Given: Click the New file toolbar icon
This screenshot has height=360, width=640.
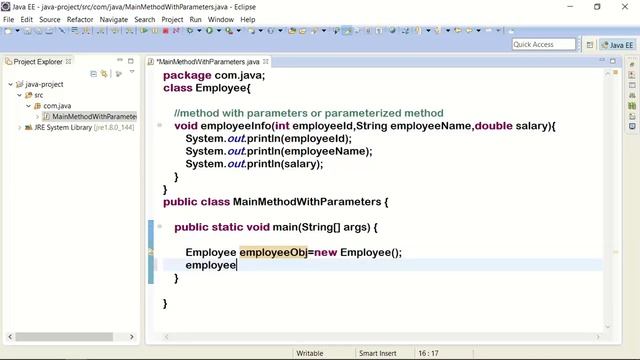Looking at the screenshot, I should (x=8, y=31).
